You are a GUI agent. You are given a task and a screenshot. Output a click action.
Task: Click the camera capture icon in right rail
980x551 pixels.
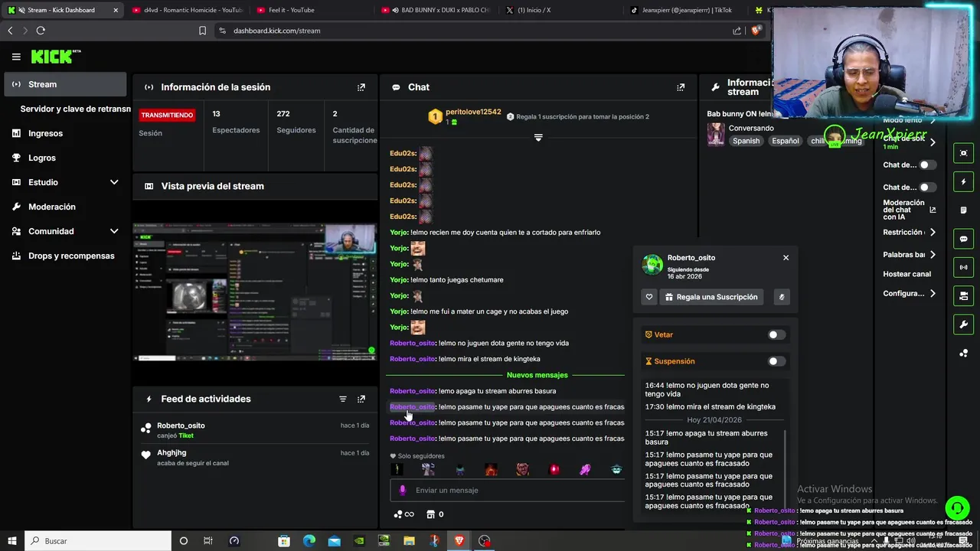963,153
